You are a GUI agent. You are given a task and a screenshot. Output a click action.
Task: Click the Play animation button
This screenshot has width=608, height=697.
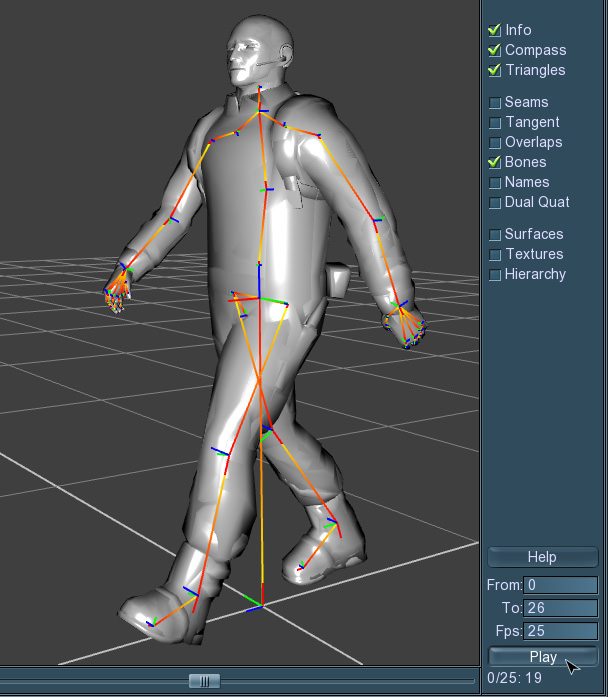[x=543, y=657]
